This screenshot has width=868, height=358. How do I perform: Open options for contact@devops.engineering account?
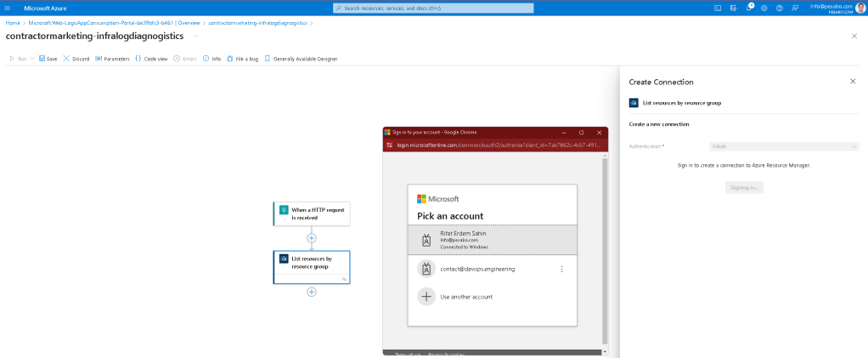(562, 269)
